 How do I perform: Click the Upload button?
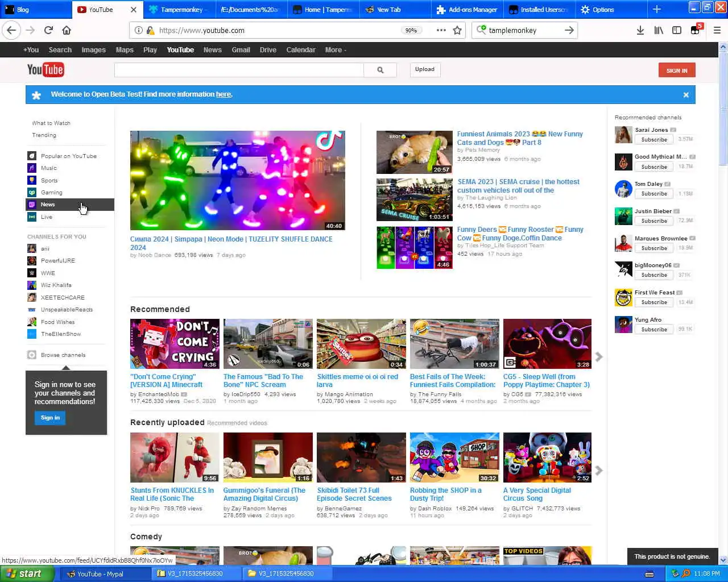click(424, 69)
